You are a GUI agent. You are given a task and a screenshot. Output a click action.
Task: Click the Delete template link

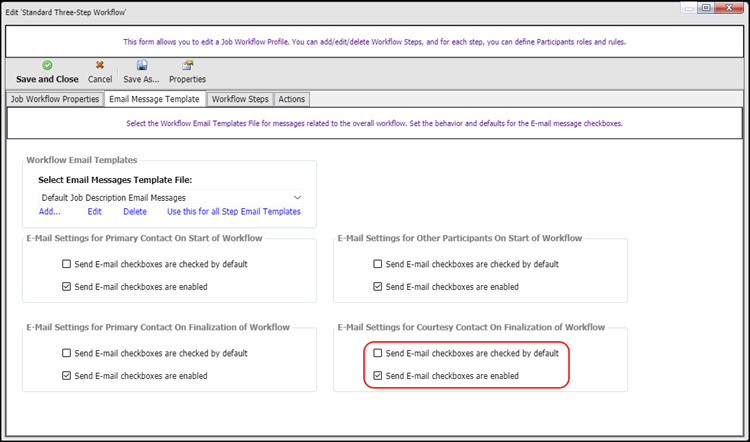click(x=135, y=211)
